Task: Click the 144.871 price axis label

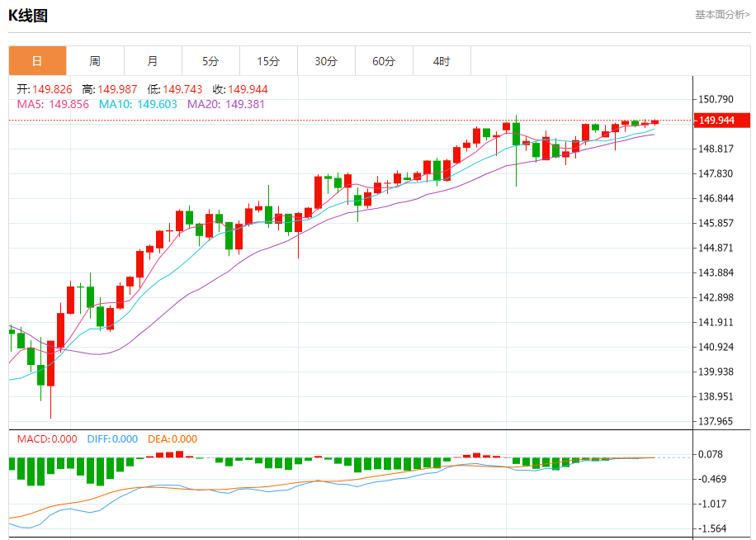Action: pyautogui.click(x=716, y=248)
